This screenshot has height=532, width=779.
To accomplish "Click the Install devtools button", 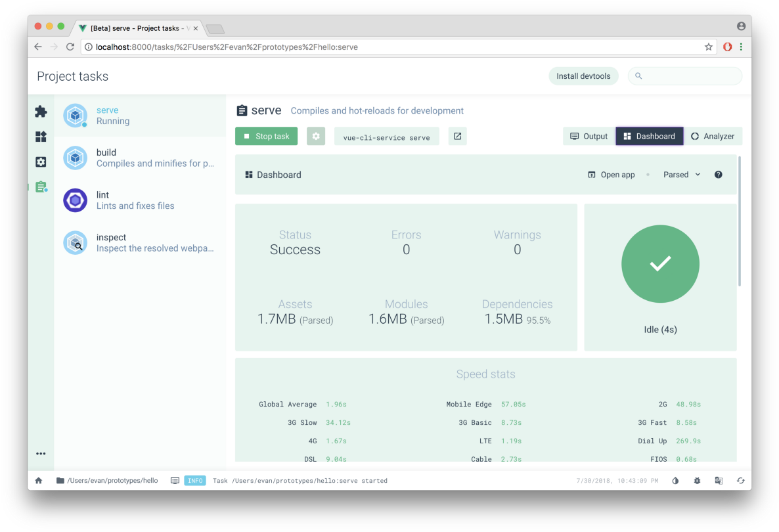I will pos(583,76).
